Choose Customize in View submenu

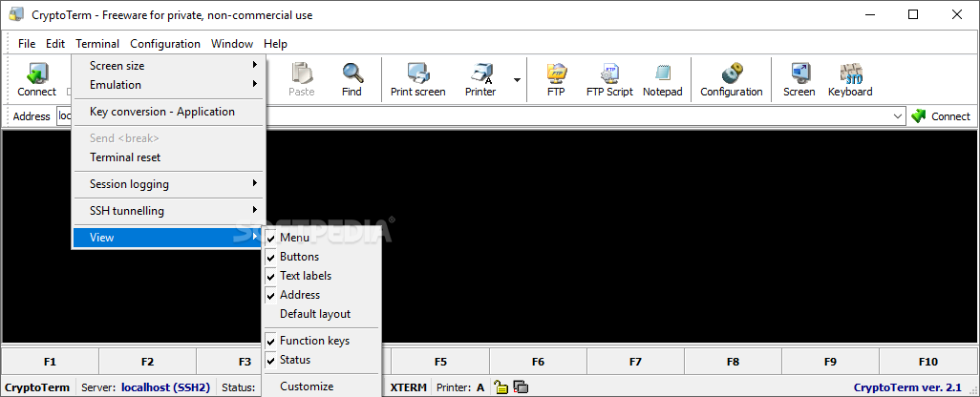[321, 387]
